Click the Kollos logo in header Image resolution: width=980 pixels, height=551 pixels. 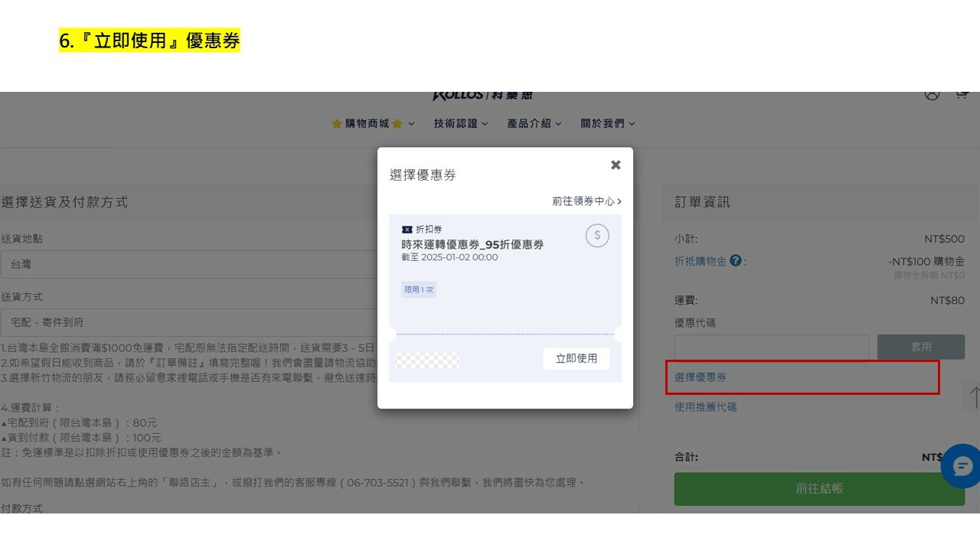click(x=482, y=96)
